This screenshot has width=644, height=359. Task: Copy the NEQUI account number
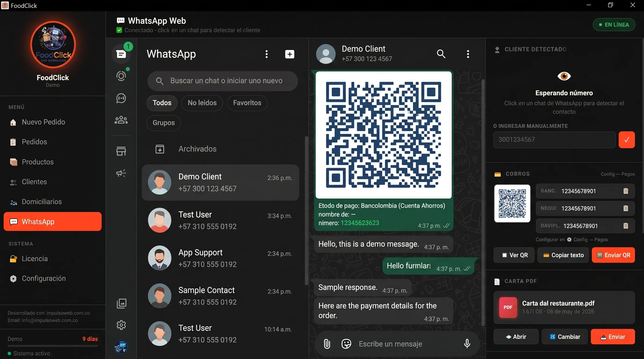(x=626, y=208)
